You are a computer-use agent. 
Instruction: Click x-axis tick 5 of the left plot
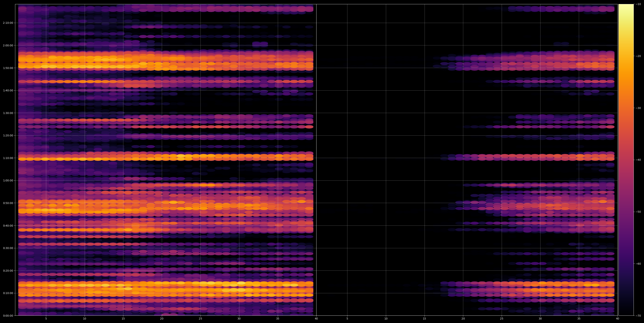coord(46,319)
